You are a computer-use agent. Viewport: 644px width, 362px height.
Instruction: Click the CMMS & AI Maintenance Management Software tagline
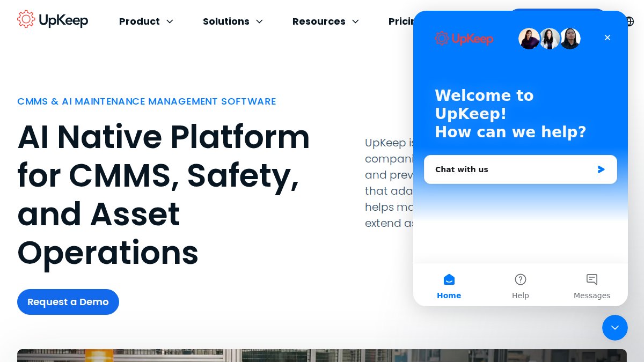tap(147, 101)
